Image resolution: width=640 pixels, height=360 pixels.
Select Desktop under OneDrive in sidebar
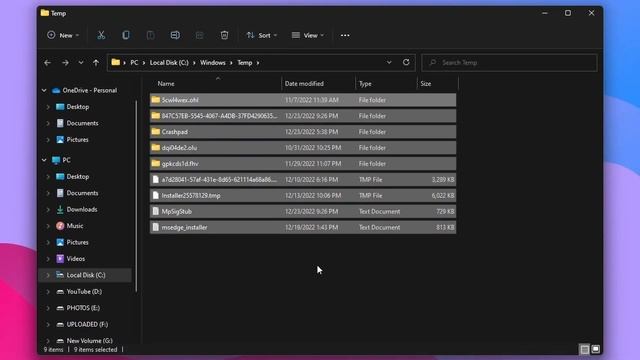78,107
